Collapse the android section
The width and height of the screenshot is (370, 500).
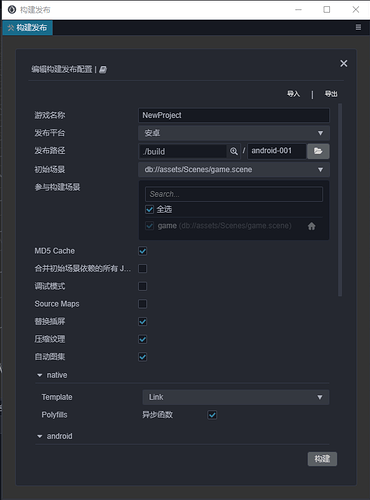click(x=40, y=436)
